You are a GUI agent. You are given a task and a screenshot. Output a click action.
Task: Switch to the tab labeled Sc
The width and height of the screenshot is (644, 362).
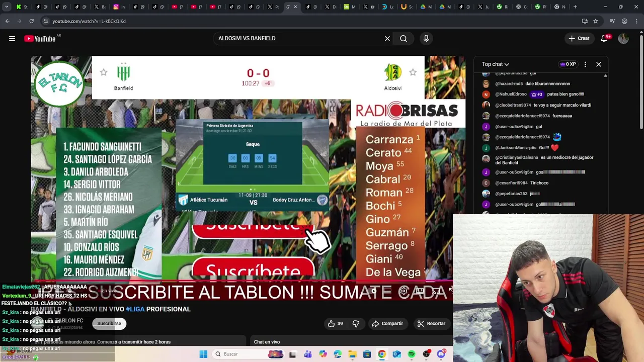pos(407,7)
